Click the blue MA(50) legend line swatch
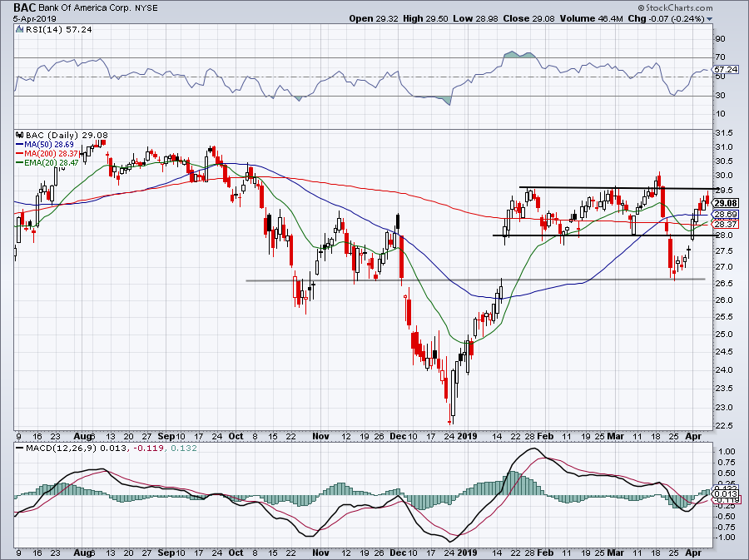This screenshot has height=560, width=749. click(x=20, y=144)
